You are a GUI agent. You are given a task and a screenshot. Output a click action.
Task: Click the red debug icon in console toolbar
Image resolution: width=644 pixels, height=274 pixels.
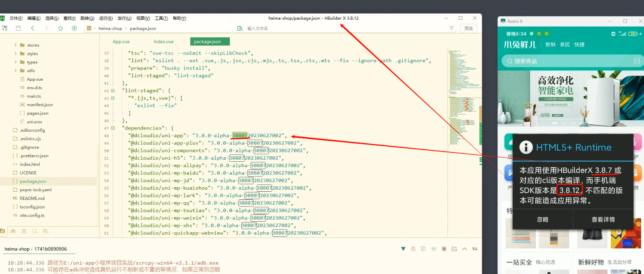pos(413,249)
